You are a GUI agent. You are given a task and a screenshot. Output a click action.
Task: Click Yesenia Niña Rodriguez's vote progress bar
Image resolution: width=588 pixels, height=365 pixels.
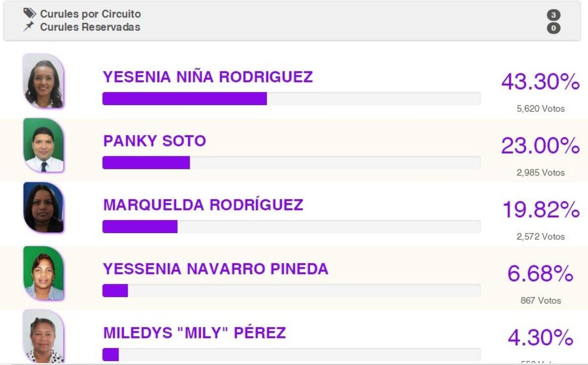[x=291, y=98]
